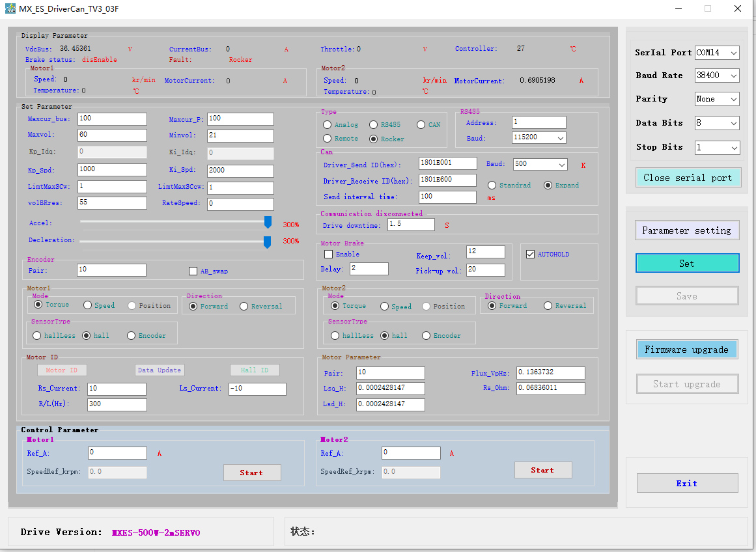This screenshot has width=756, height=552.
Task: Click the Decleration slider thumb
Action: click(267, 242)
